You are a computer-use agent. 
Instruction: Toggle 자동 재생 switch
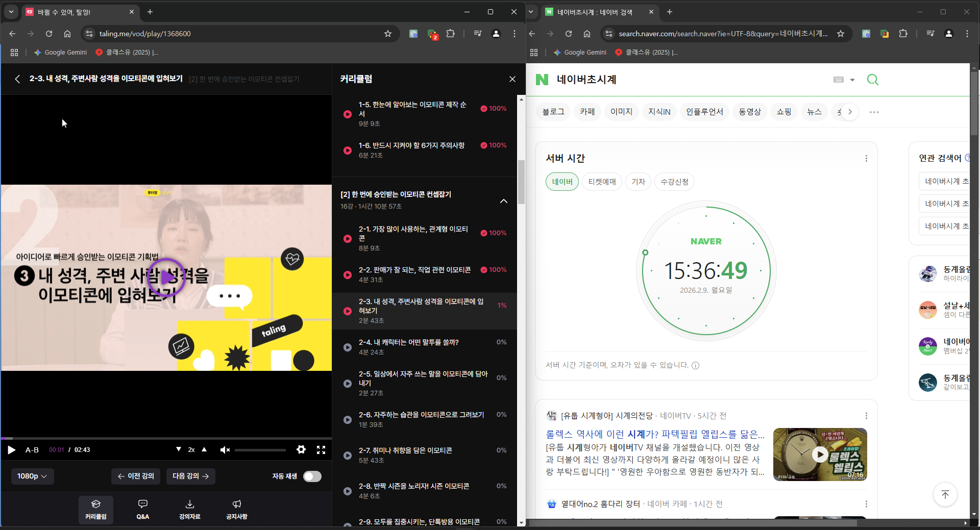point(312,476)
